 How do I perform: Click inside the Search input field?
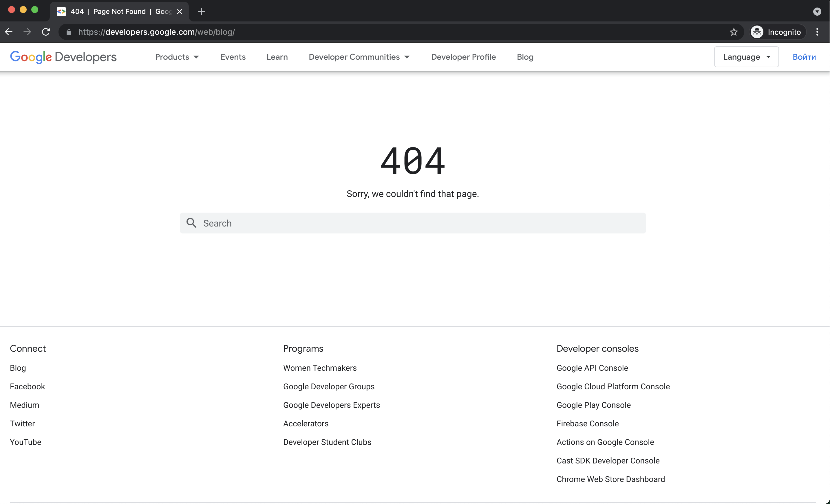(370, 223)
